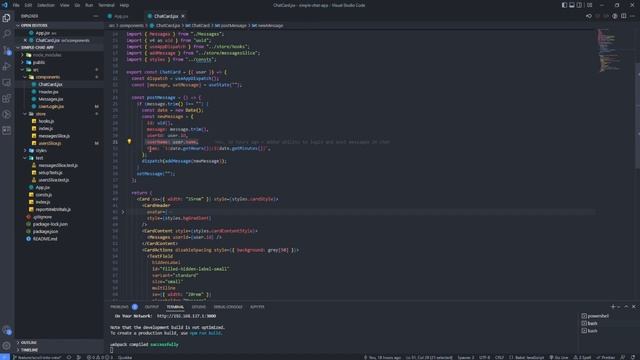640x360 pixels.
Task: Click the git branch indicator in status bar
Action: tap(38, 357)
